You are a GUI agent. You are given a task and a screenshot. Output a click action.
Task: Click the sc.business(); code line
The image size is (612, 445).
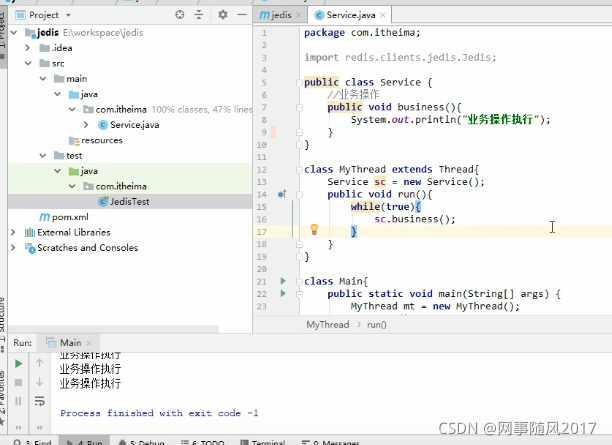[415, 219]
